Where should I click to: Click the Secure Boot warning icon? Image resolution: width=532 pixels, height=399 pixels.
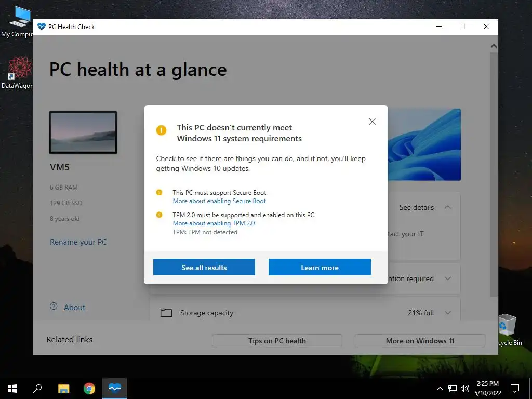(x=159, y=192)
